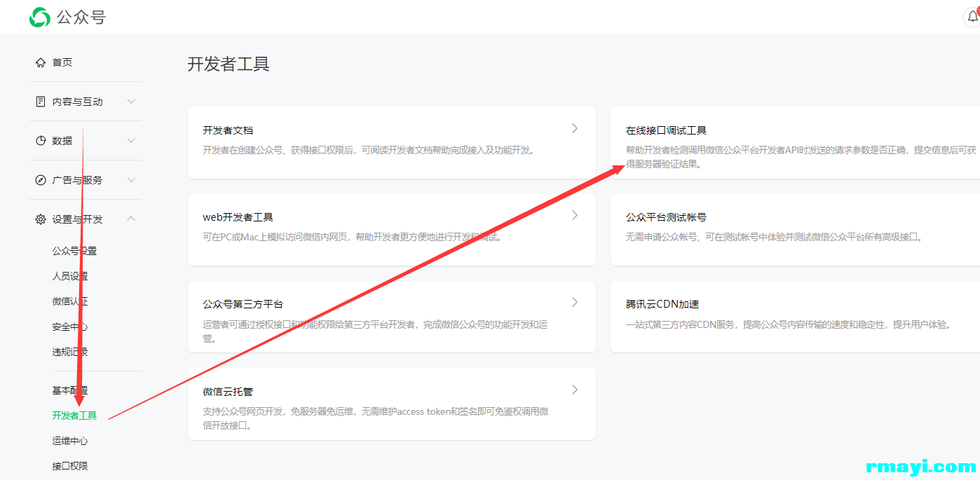Open 违规记录 in the sidebar
Viewport: 980px width, 480px height.
point(70,352)
